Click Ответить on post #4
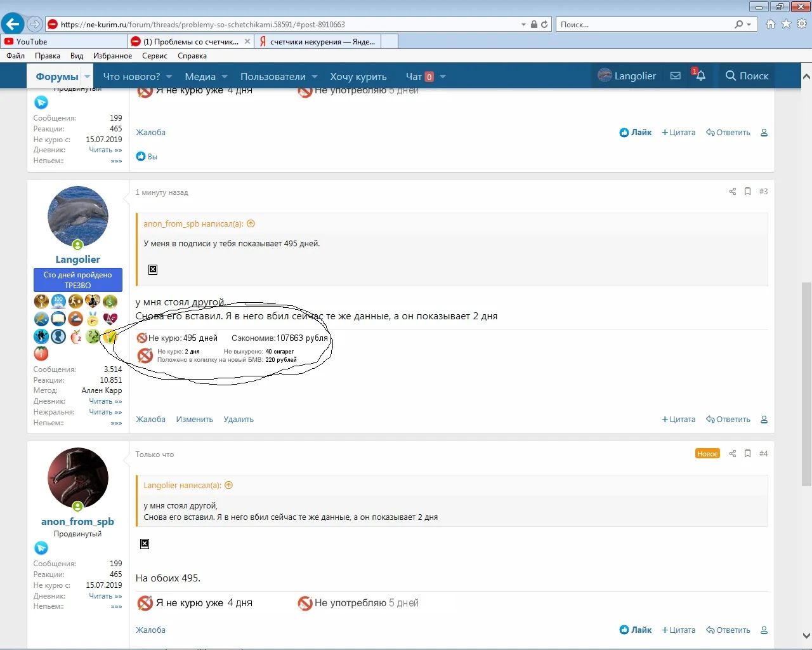 [728, 630]
